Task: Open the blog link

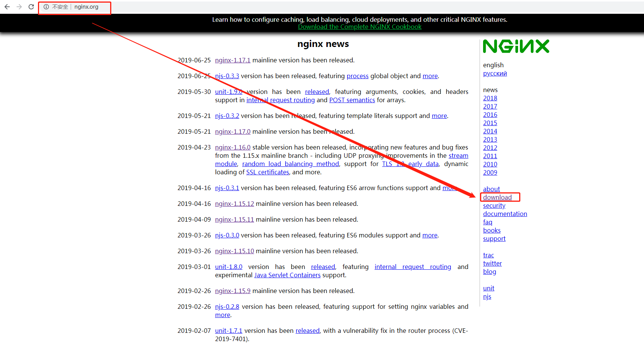Action: [x=489, y=272]
